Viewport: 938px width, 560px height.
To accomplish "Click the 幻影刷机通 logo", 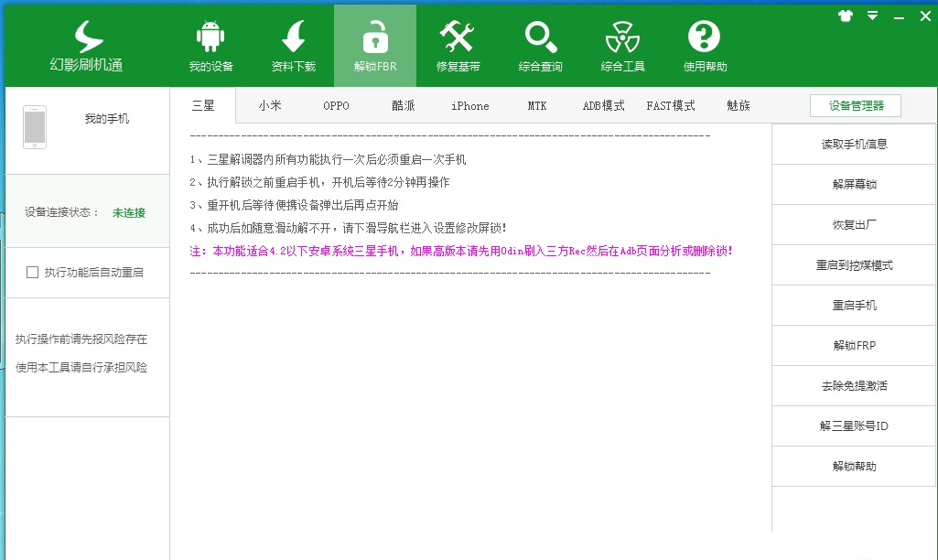I will [87, 46].
